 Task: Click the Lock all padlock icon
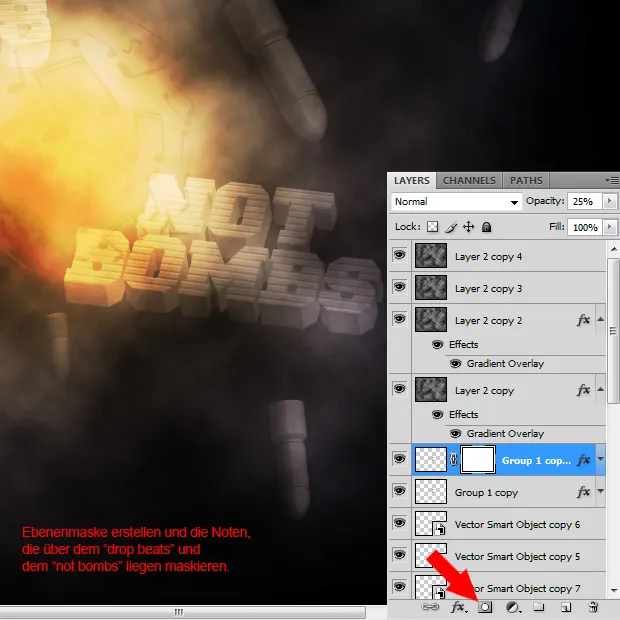(486, 227)
